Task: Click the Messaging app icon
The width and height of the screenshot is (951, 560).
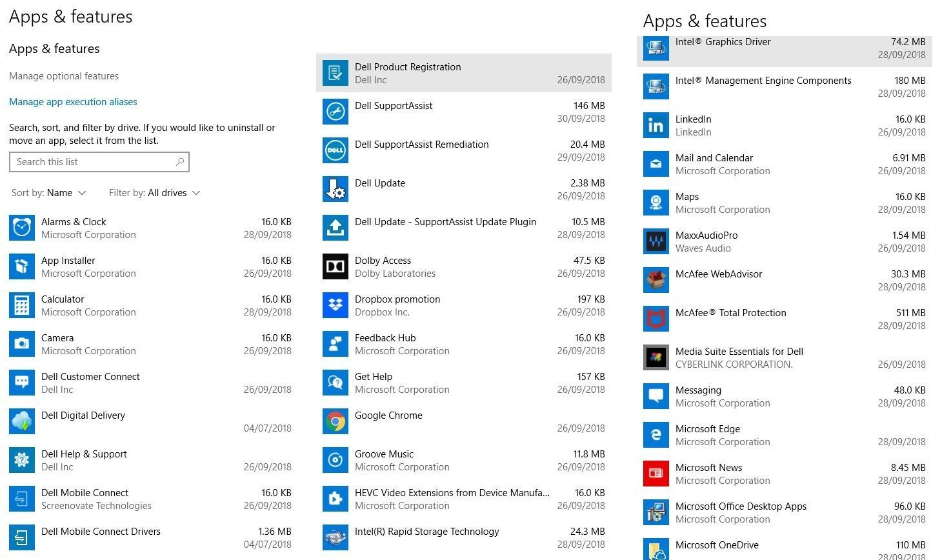Action: (656, 396)
